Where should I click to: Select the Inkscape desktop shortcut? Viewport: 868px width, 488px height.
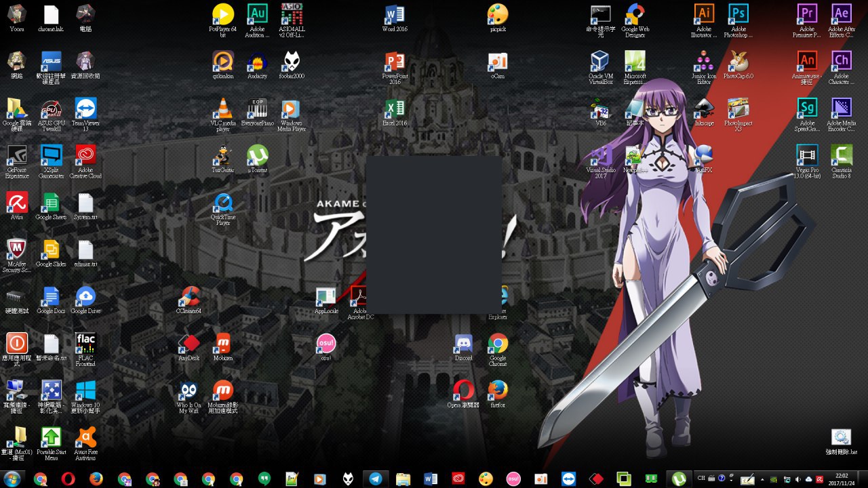704,109
